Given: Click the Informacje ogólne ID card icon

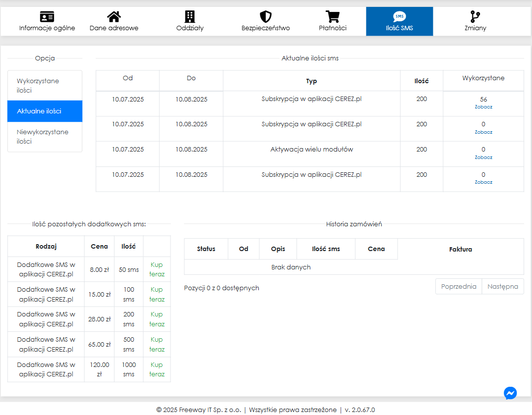Looking at the screenshot, I should (47, 17).
